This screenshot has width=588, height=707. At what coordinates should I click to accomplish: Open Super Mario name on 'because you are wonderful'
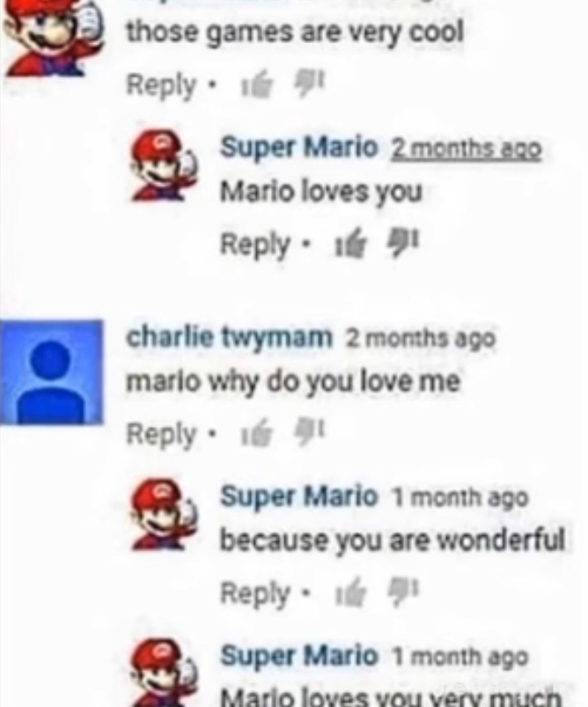298,496
